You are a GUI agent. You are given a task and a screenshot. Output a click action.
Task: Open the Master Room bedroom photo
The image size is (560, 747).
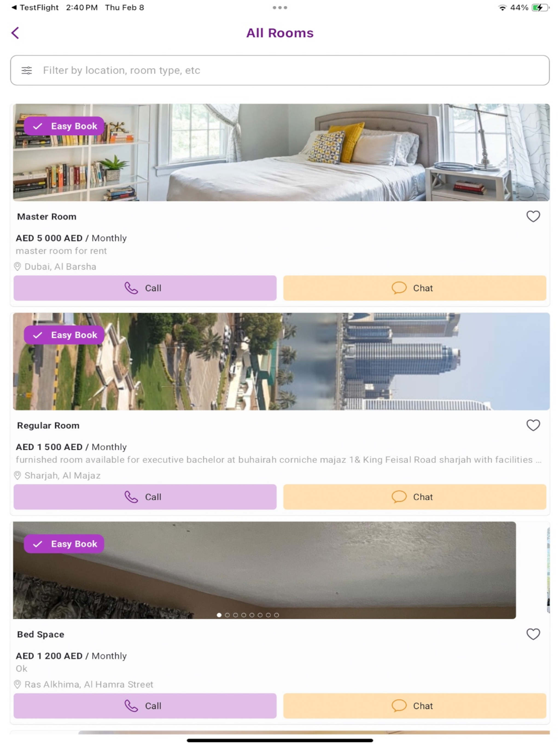(x=281, y=152)
